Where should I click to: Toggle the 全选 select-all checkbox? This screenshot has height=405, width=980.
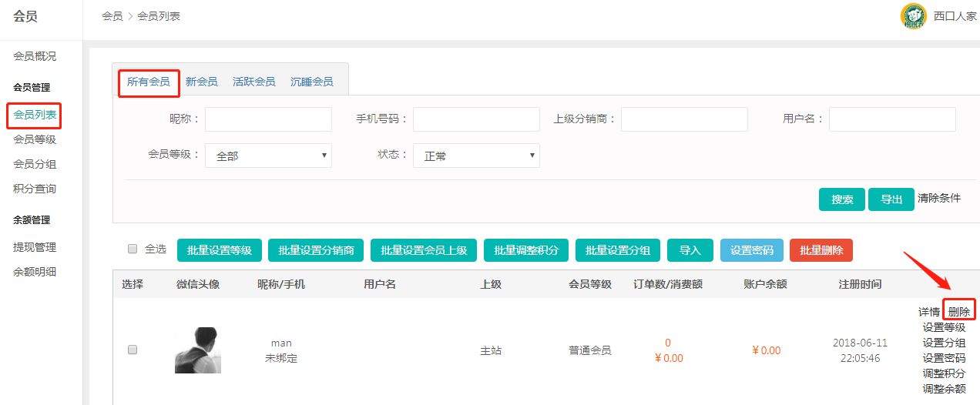(133, 249)
